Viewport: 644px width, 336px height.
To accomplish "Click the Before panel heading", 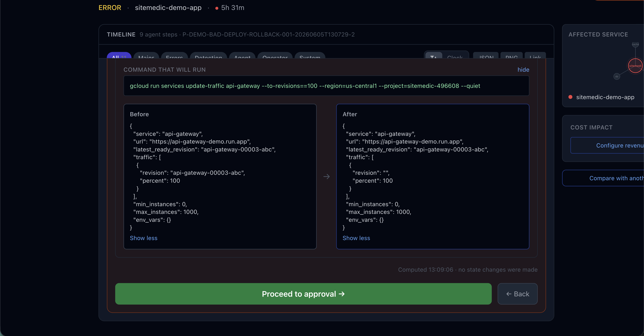I will point(139,114).
